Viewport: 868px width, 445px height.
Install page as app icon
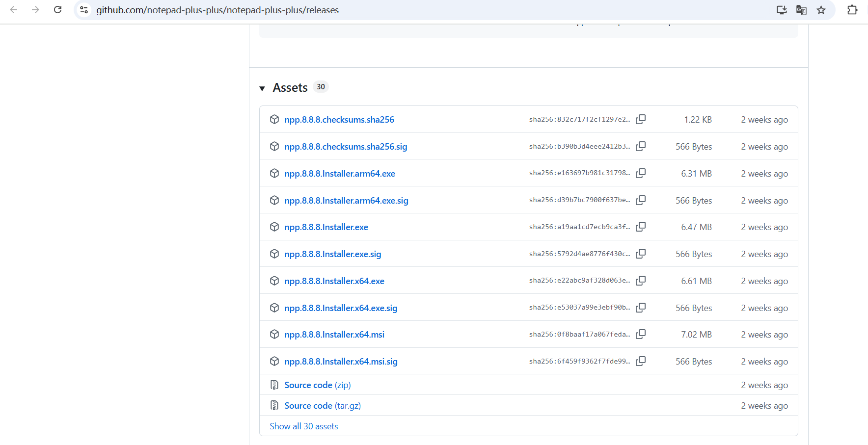782,10
